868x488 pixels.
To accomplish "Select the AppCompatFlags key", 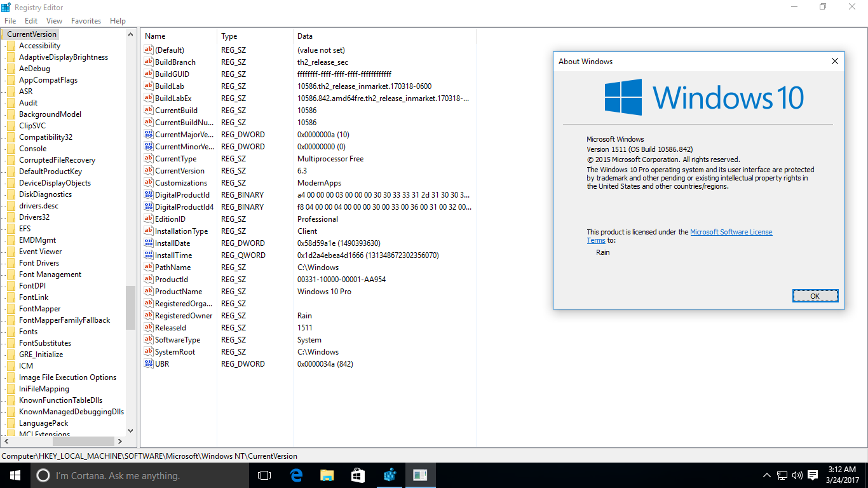I will 48,80.
